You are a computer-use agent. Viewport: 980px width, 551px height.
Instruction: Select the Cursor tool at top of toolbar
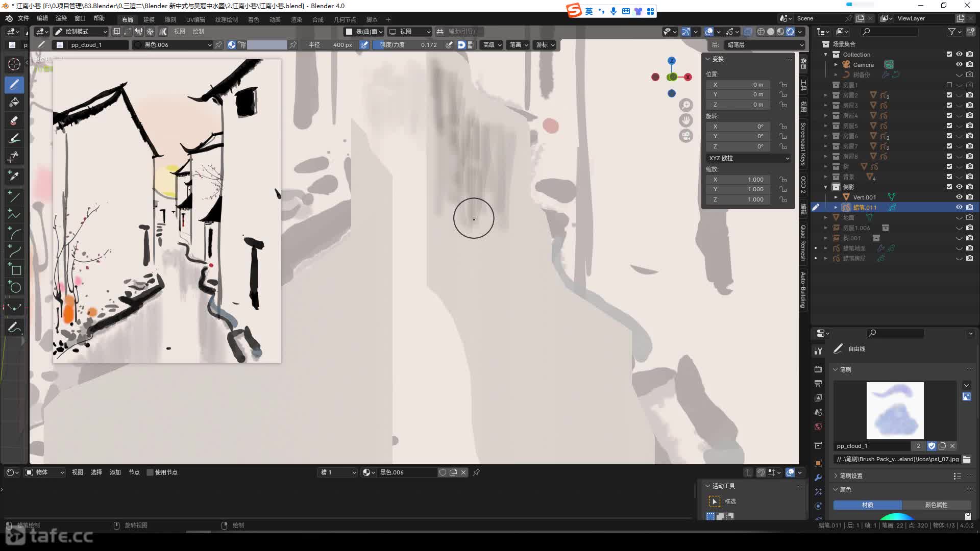coord(14,64)
